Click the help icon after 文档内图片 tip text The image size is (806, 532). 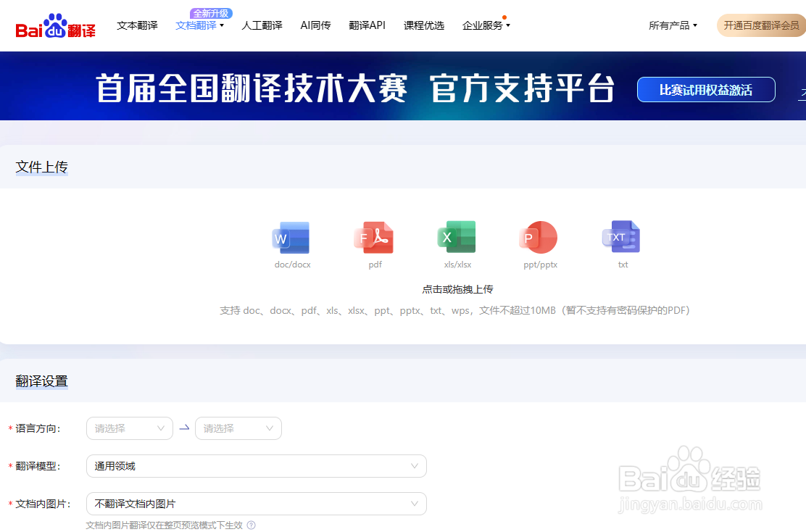coord(251,525)
